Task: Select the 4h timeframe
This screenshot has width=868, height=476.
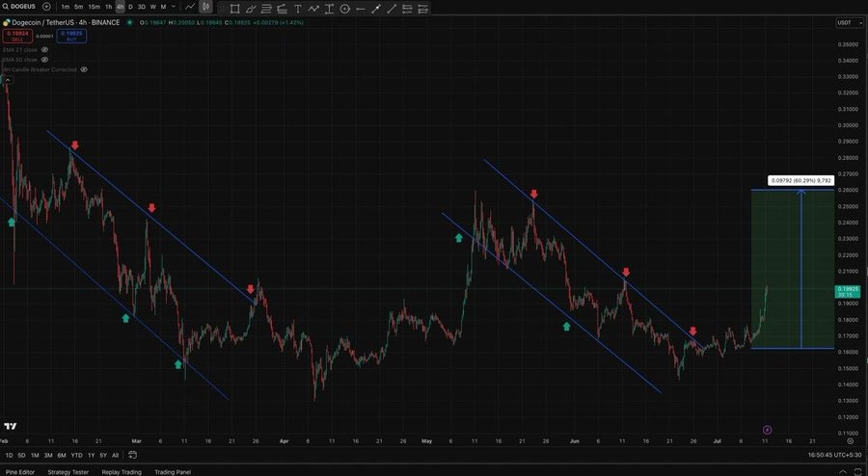Action: coord(121,7)
